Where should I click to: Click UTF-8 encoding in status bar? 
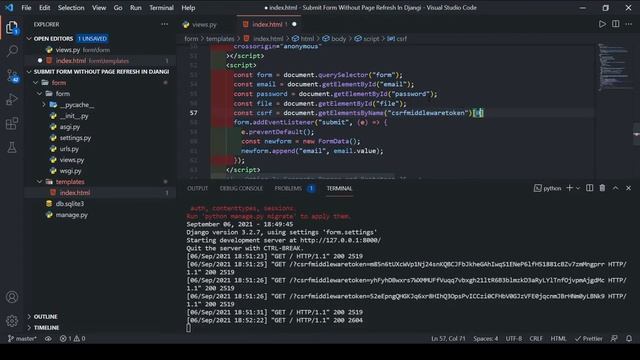tap(513, 338)
